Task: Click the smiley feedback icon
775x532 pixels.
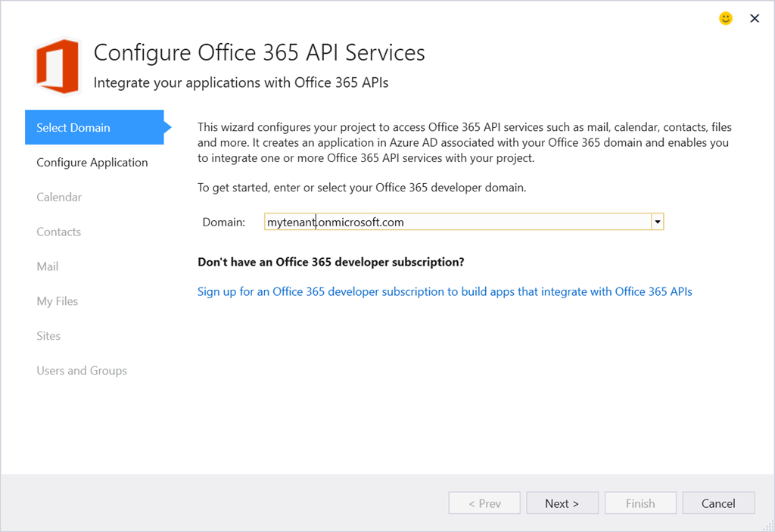Action: pos(725,19)
